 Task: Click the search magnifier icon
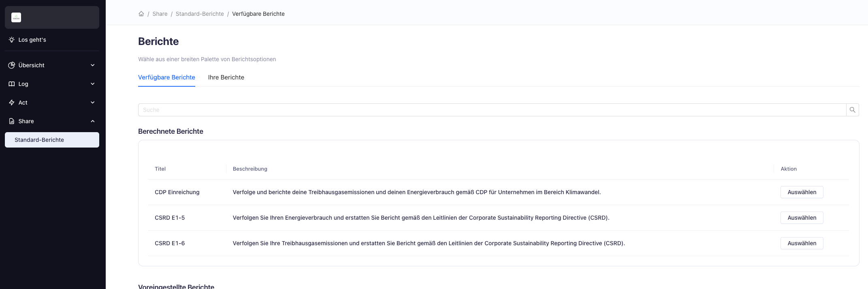click(x=852, y=110)
